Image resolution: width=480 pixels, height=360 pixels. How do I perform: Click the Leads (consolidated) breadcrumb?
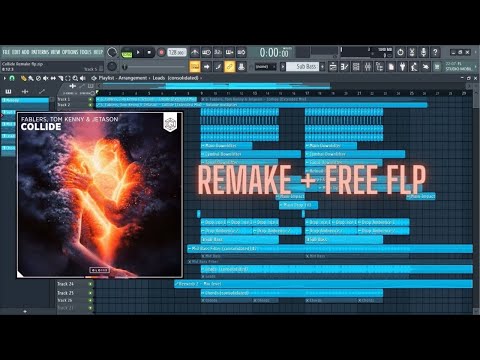click(x=175, y=78)
